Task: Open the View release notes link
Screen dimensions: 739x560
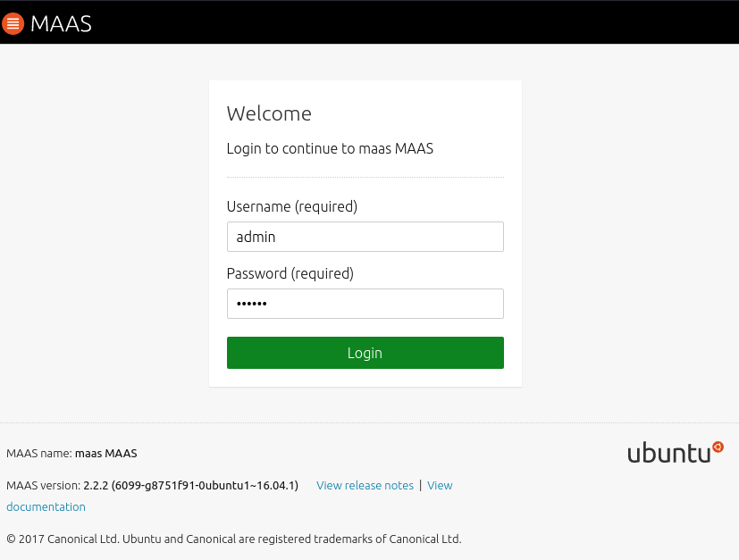Action: coord(365,485)
